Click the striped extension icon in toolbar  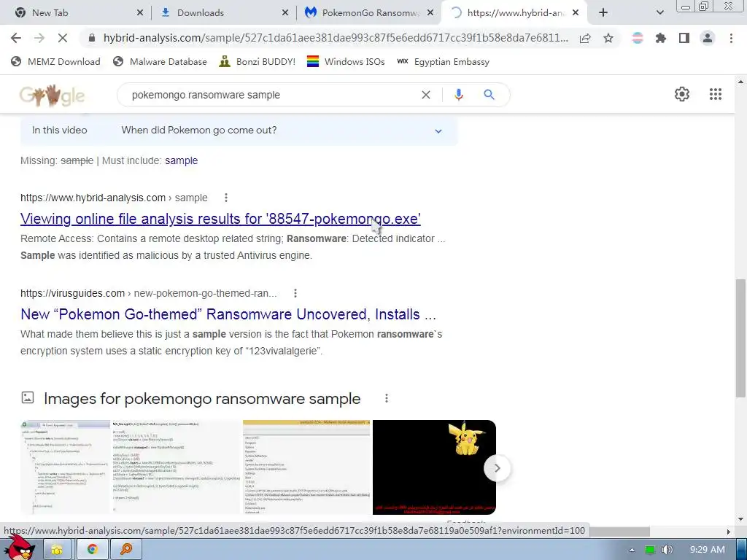click(x=638, y=38)
